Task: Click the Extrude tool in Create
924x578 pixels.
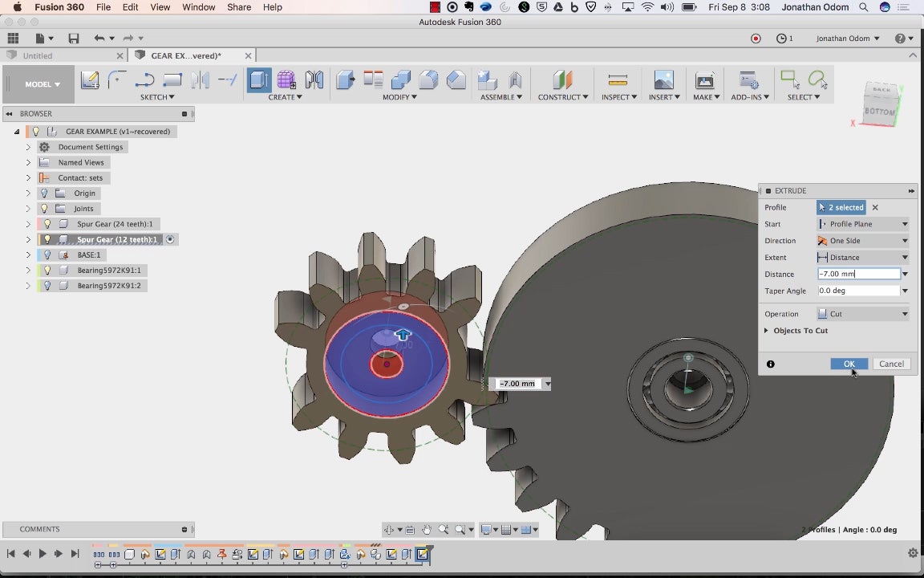Action: [x=258, y=80]
